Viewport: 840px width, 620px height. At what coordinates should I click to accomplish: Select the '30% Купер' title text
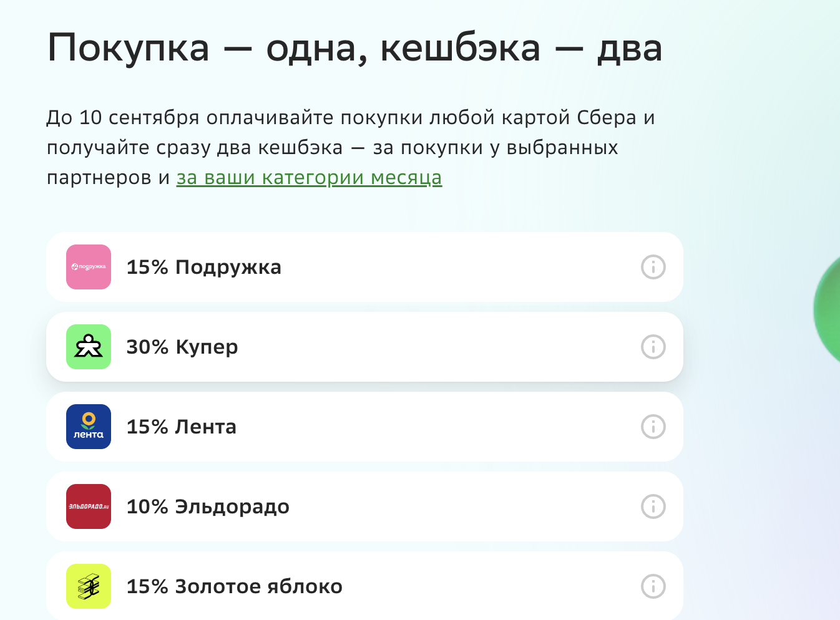coord(182,347)
